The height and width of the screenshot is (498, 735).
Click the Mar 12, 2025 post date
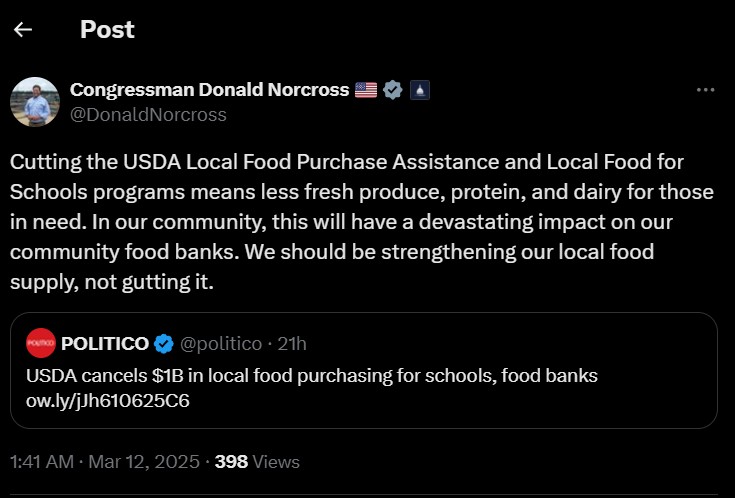point(145,462)
